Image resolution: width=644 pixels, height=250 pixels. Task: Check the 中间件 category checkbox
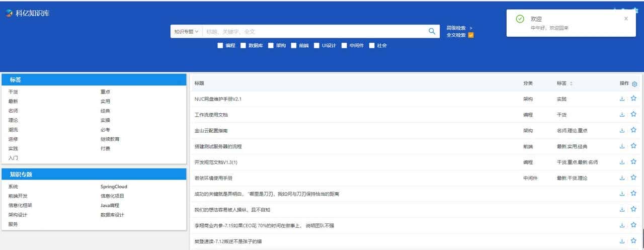click(x=344, y=45)
